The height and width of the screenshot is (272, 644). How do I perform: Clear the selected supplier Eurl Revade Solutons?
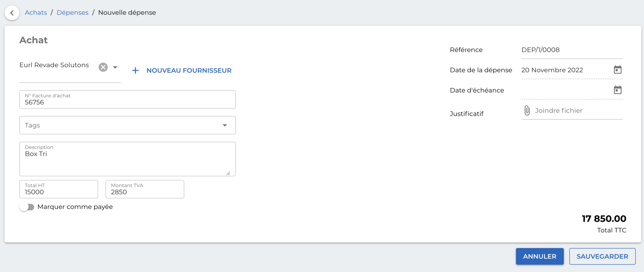103,67
